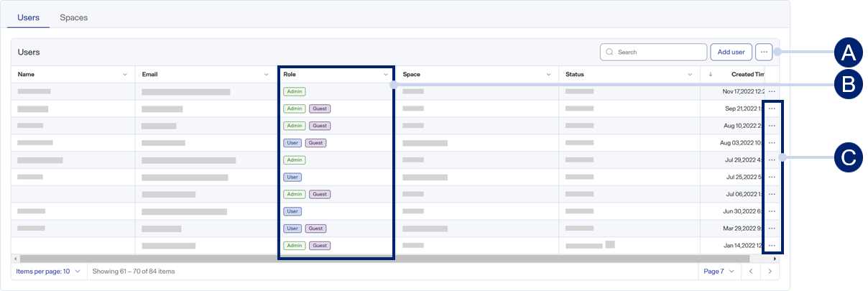Click the Guest tag in Jul 06,2022 row
This screenshot has height=291, width=868.
point(320,194)
